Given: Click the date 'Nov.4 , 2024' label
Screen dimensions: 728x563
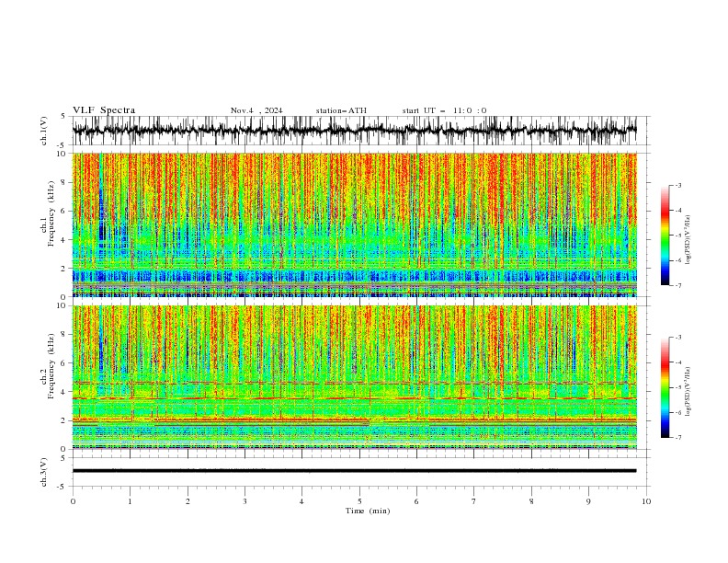Looking at the screenshot, I should 256,110.
